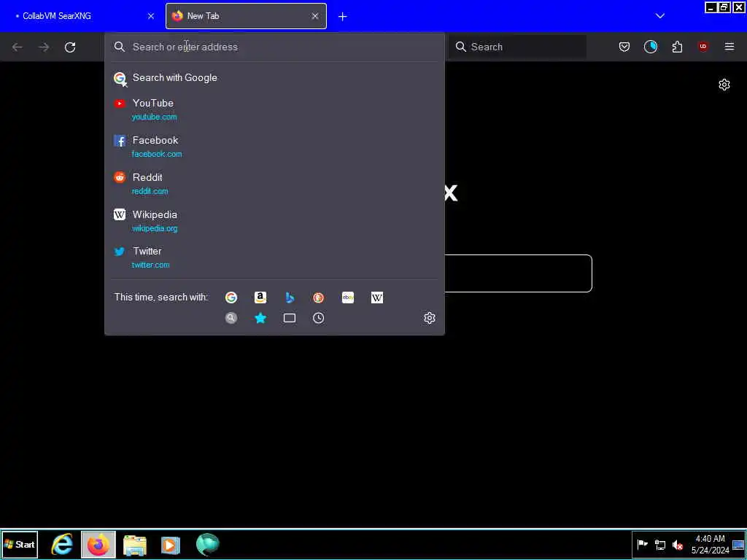The width and height of the screenshot is (747, 560).
Task: Open new tab page settings gear
Action: pos(724,85)
